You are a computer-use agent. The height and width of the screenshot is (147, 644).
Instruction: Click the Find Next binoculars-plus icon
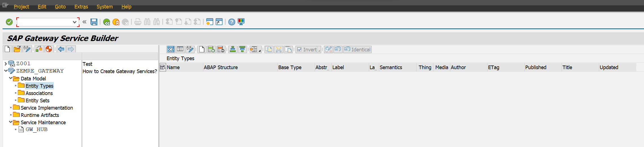157,22
